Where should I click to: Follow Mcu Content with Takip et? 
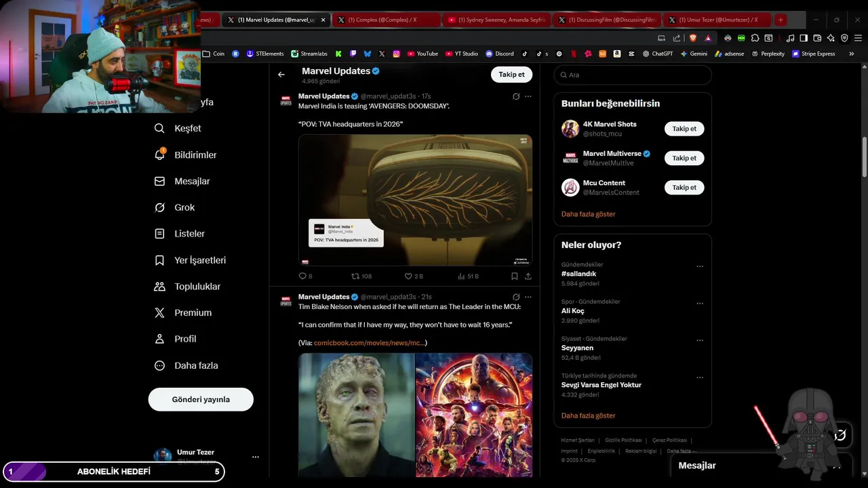[x=684, y=187]
